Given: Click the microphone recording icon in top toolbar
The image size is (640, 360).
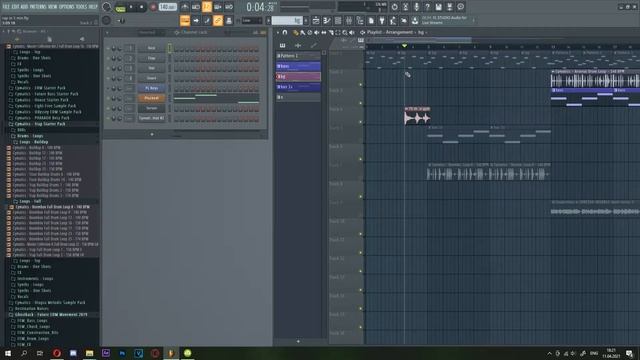Looking at the screenshot, I should point(416,7).
